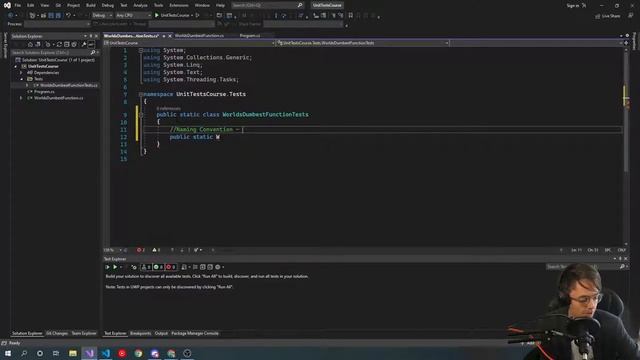Open the File menu
This screenshot has height=360, width=640.
click(x=18, y=5)
